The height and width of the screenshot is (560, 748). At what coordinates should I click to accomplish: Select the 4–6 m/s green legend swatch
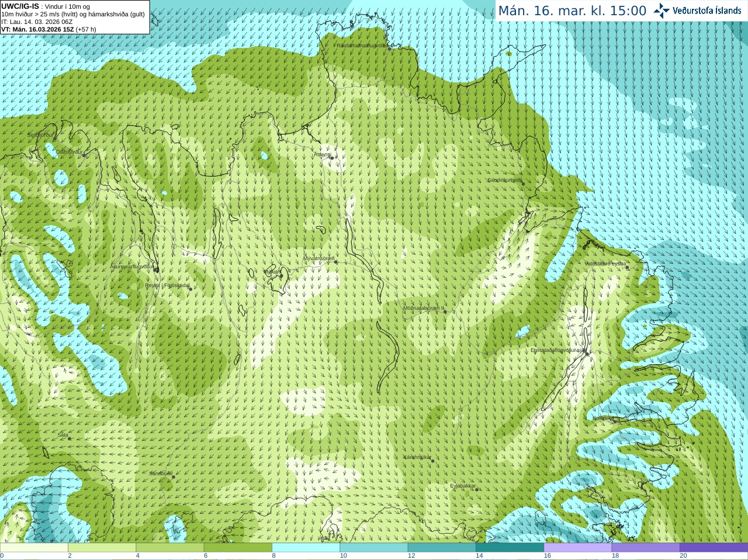point(170,548)
